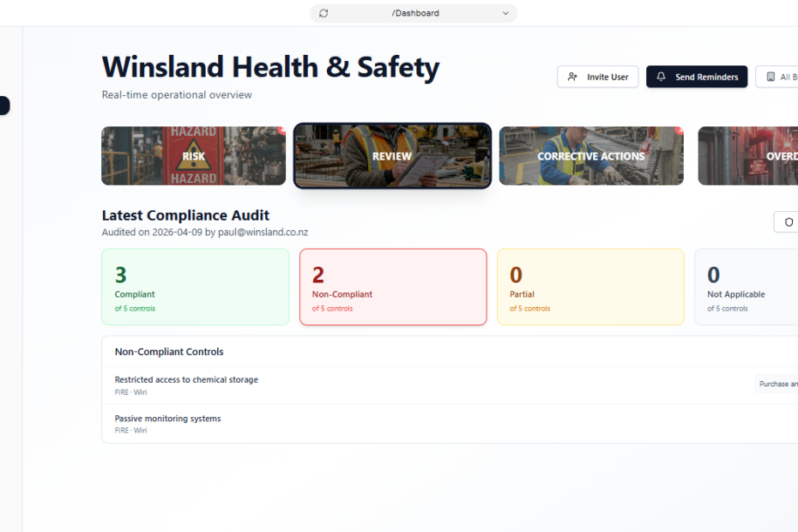Expand the /Dashboard route dropdown chevron
798x532 pixels.
[505, 13]
